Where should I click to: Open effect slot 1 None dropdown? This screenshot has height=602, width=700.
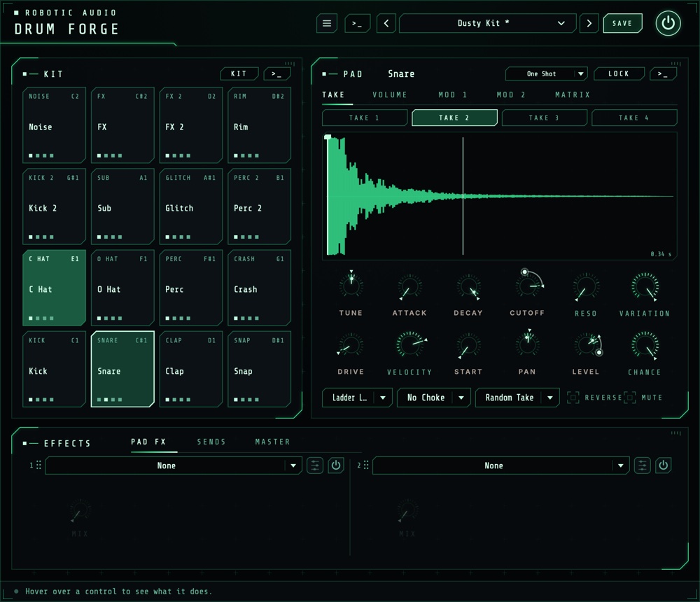(x=173, y=465)
